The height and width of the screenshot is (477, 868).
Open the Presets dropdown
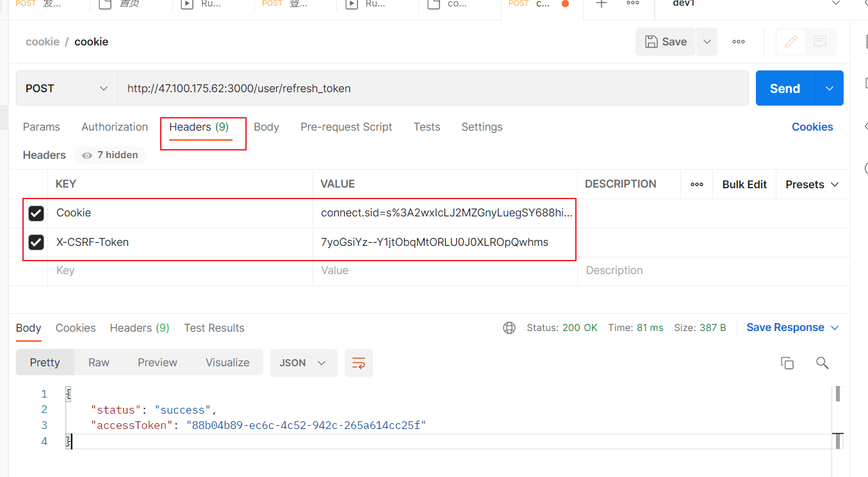812,184
